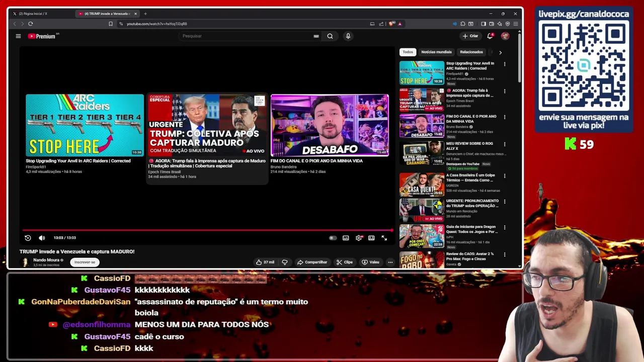The height and width of the screenshot is (362, 644).
Task: Open the YouTube hamburger guide menu
Action: pos(18,36)
